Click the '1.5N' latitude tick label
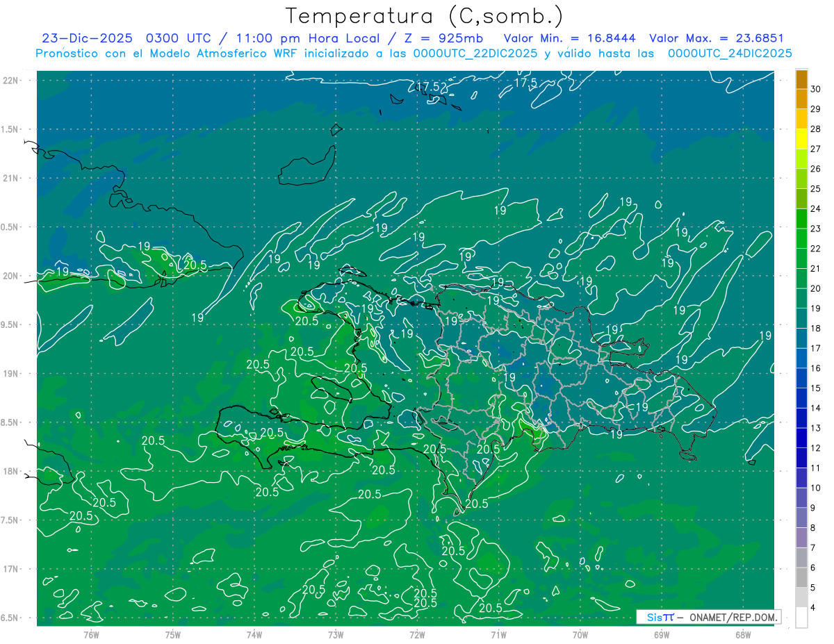834x644 pixels. click(10, 129)
